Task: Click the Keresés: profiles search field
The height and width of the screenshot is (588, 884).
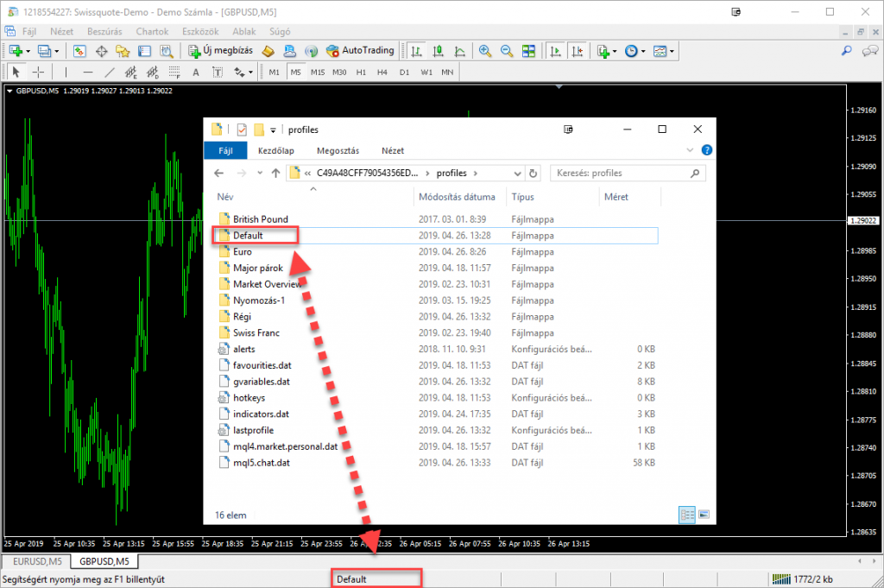Action: (628, 173)
